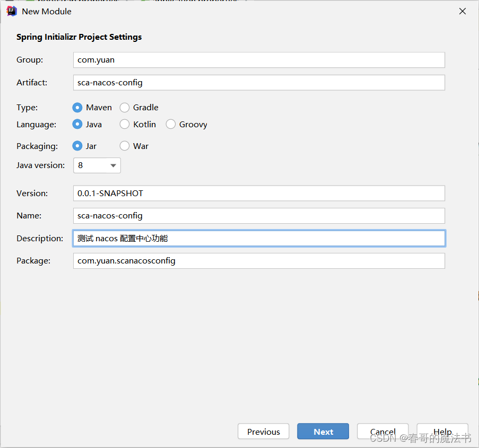The width and height of the screenshot is (479, 448).
Task: Choose Kotlin as the language
Action: [x=125, y=125]
